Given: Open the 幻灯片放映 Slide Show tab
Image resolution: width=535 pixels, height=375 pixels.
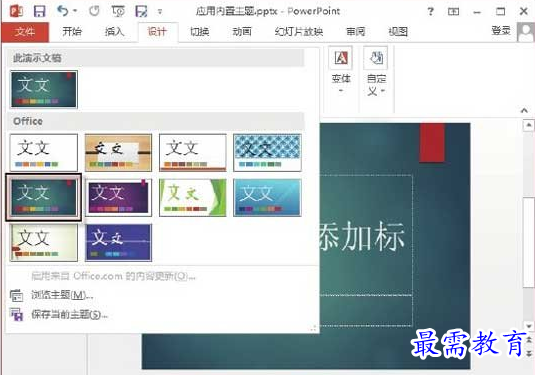Looking at the screenshot, I should 299,32.
